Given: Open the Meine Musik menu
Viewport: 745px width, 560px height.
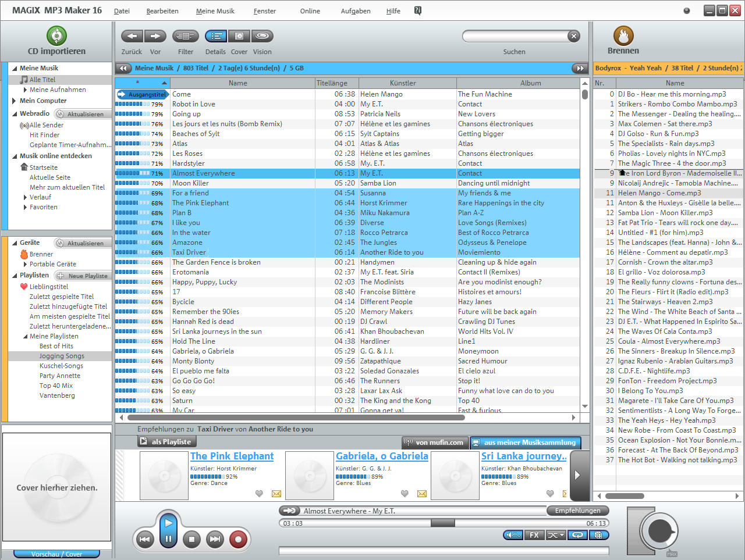Looking at the screenshot, I should pos(215,11).
